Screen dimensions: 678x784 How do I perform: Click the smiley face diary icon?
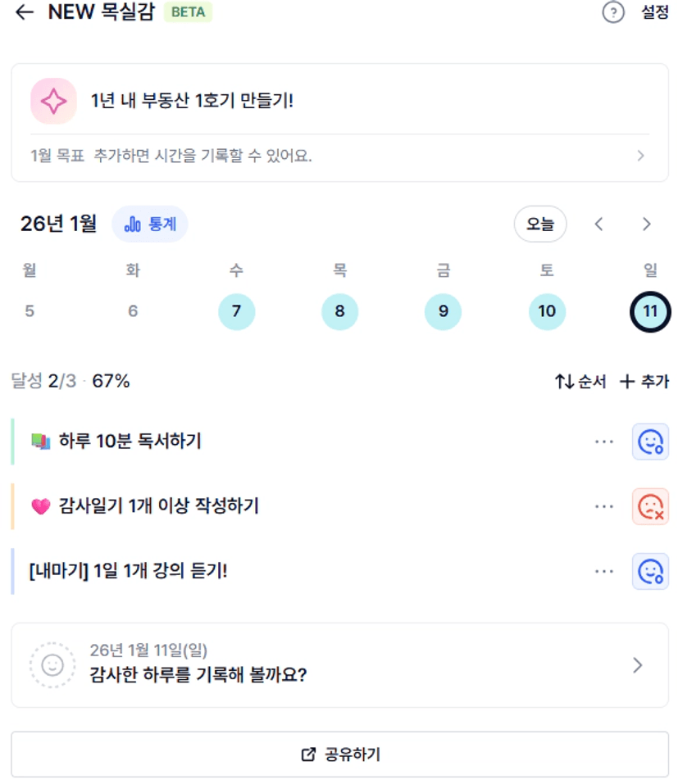pos(52,665)
